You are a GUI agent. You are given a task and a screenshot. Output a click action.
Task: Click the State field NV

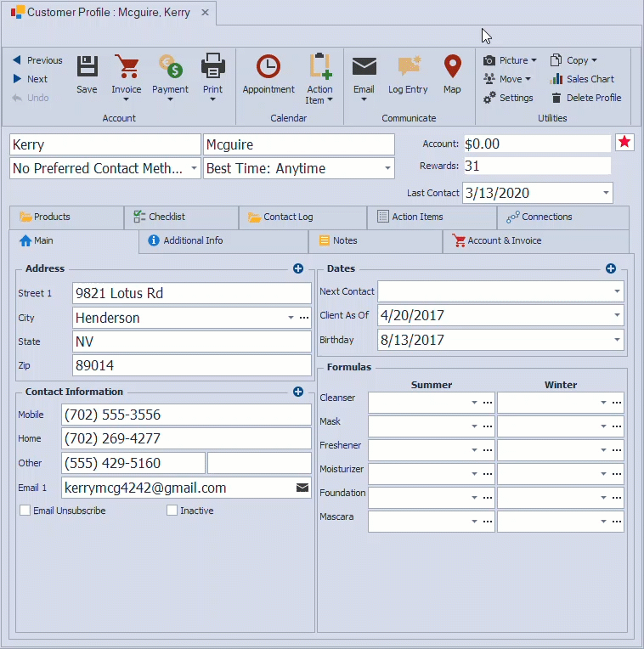tap(192, 341)
